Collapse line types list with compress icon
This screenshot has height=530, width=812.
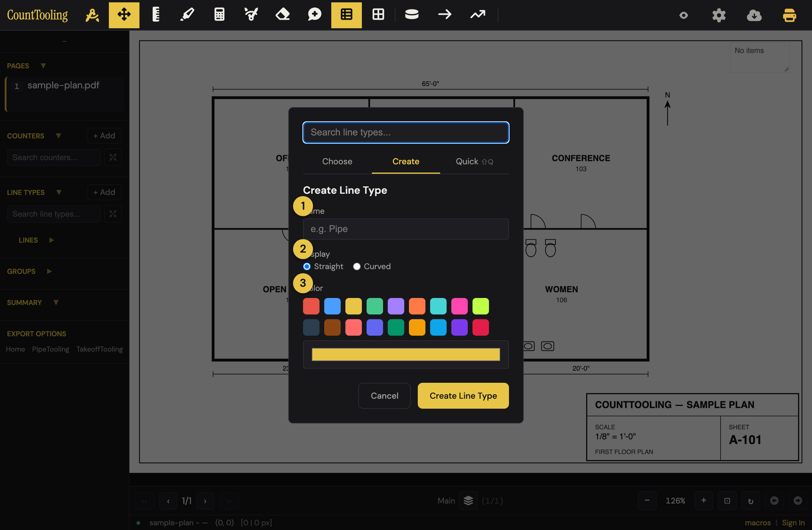tap(113, 214)
